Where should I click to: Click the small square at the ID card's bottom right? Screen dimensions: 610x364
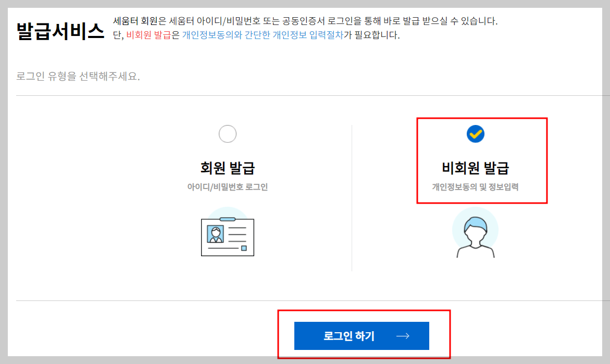243,249
